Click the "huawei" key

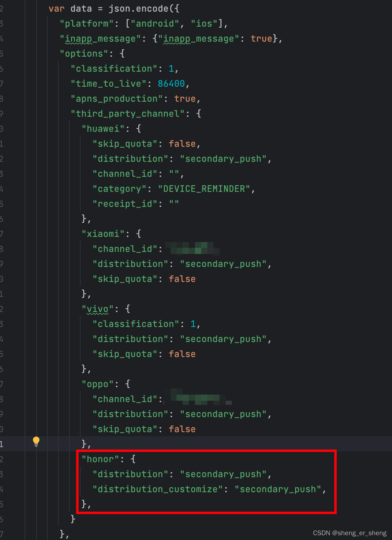tap(103, 129)
